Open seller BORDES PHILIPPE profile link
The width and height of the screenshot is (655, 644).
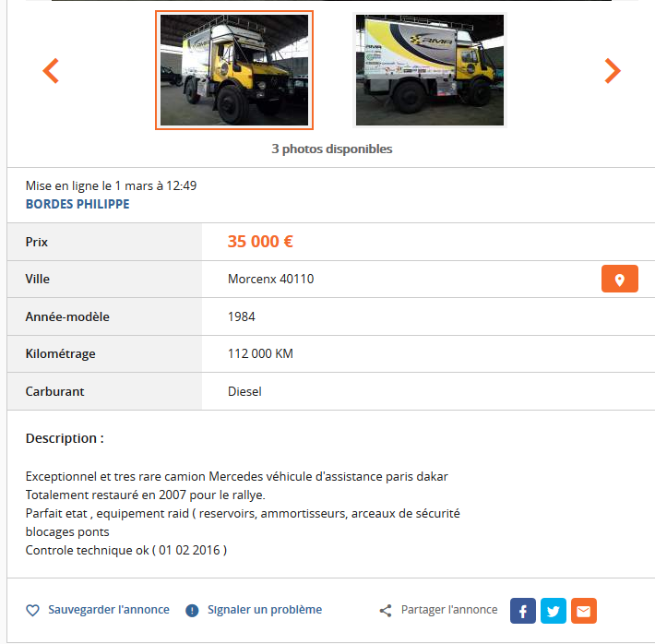click(x=77, y=204)
